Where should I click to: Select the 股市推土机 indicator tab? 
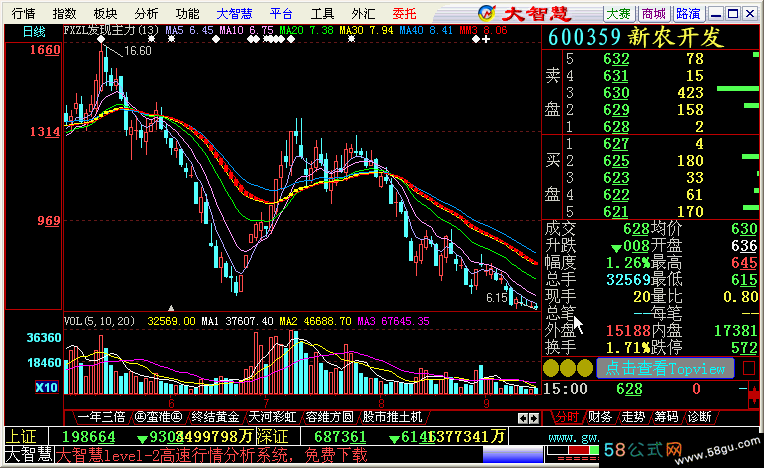[392, 417]
